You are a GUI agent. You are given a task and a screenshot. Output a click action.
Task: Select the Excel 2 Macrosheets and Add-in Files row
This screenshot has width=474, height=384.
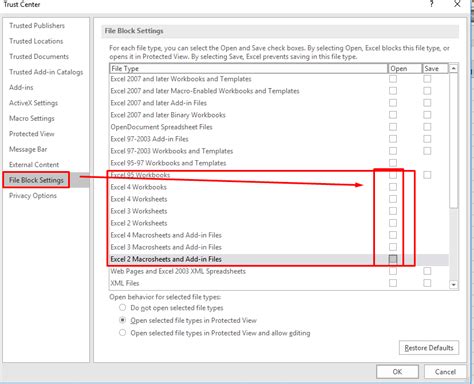tap(279, 259)
